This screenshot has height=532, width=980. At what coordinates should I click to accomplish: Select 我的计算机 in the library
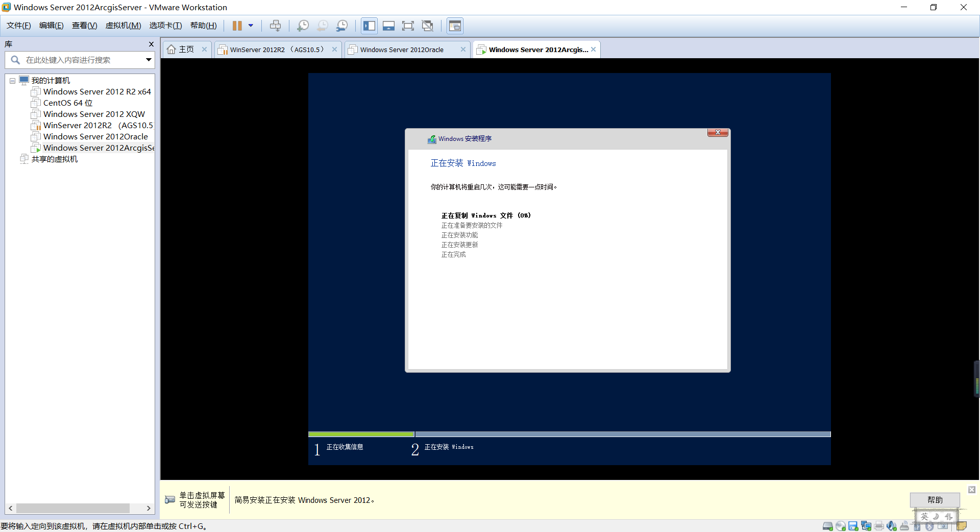pos(51,81)
